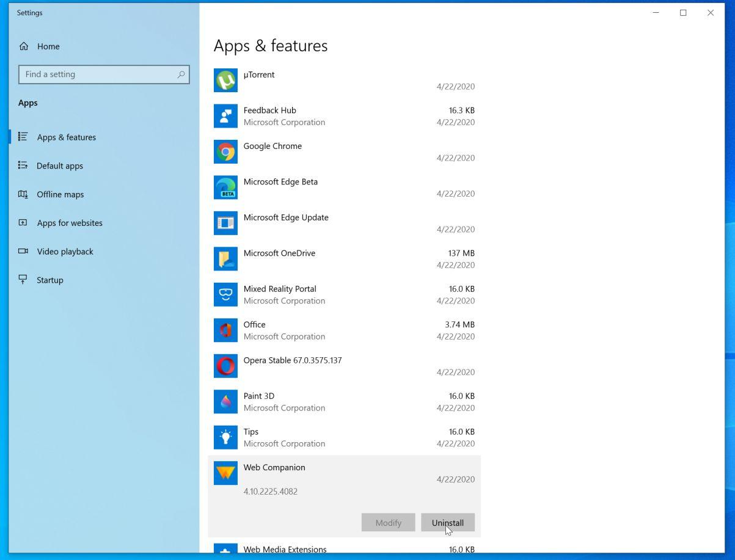
Task: Select the Paint 3D icon
Action: pyautogui.click(x=225, y=402)
